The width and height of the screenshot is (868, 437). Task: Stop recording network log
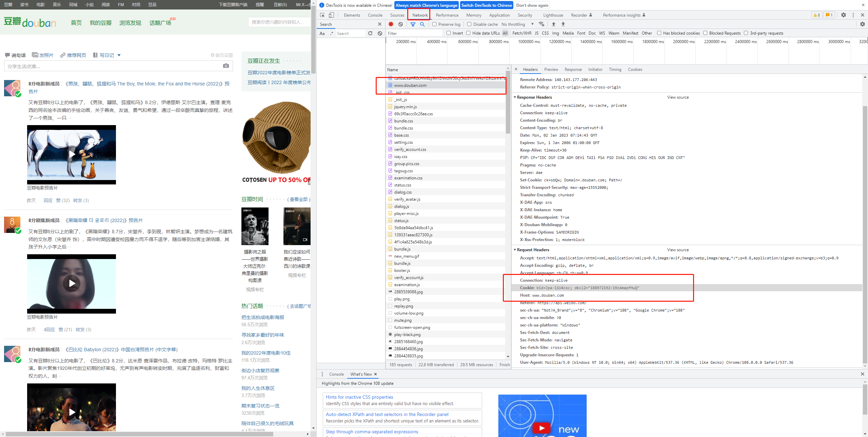click(x=391, y=24)
